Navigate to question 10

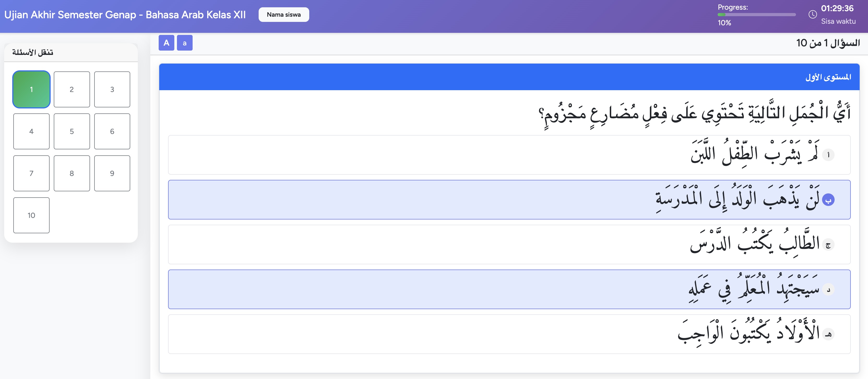tap(31, 215)
